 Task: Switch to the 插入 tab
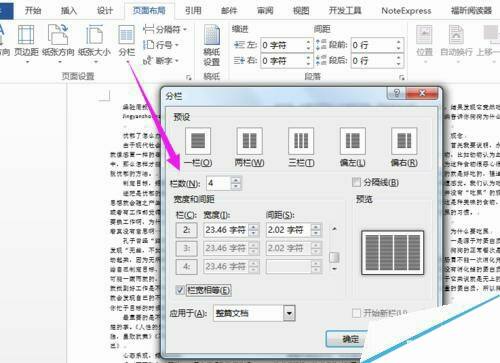pyautogui.click(x=69, y=11)
